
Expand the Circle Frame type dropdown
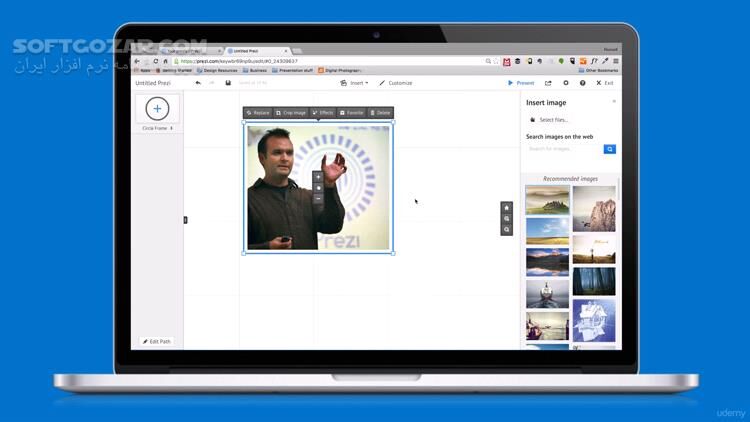pyautogui.click(x=171, y=128)
